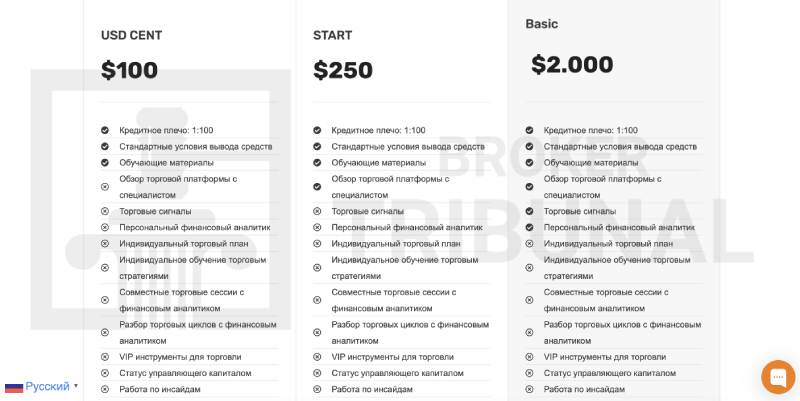800x401 pixels.
Task: Click check icon beside Персональный финансовый аналитик in Basic
Action: 529,228
